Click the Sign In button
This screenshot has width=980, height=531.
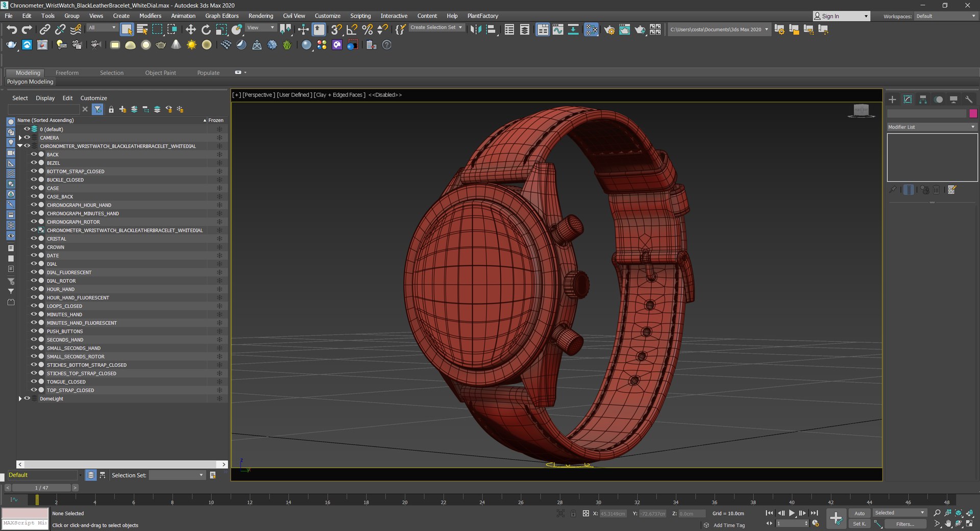tap(841, 16)
